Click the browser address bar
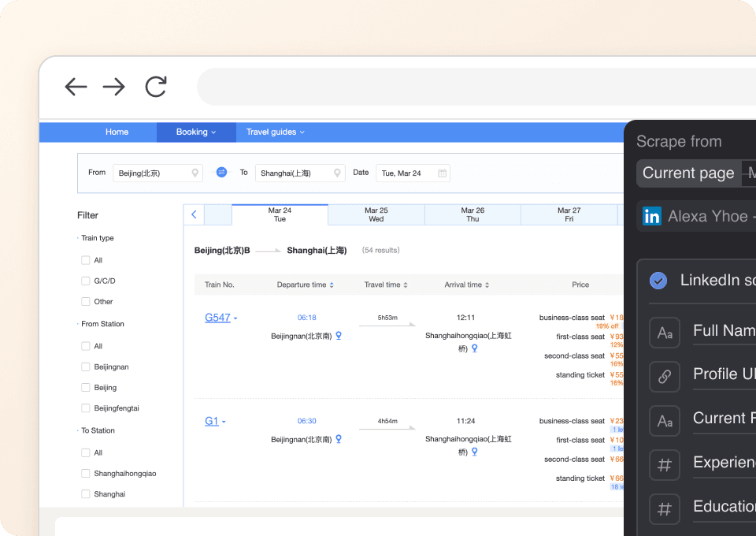756x536 pixels. tap(472, 87)
